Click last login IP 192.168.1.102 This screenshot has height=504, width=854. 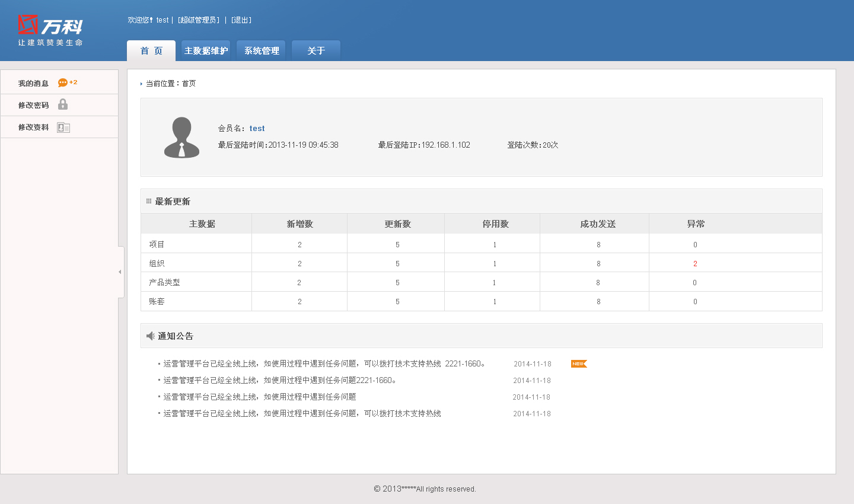pos(446,145)
